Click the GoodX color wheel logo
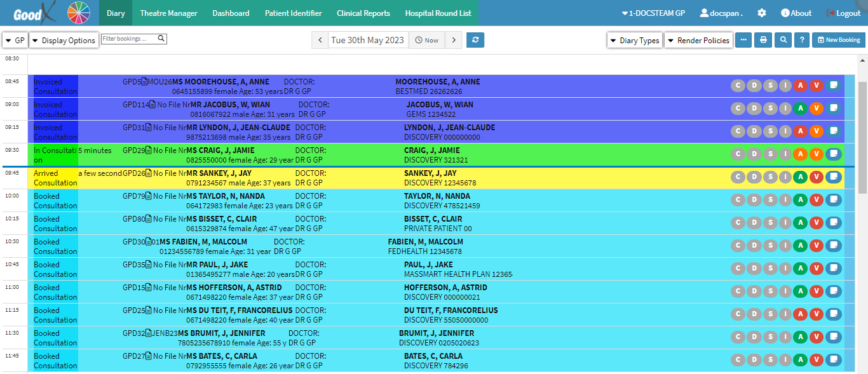The width and height of the screenshot is (868, 374). pyautogui.click(x=79, y=13)
